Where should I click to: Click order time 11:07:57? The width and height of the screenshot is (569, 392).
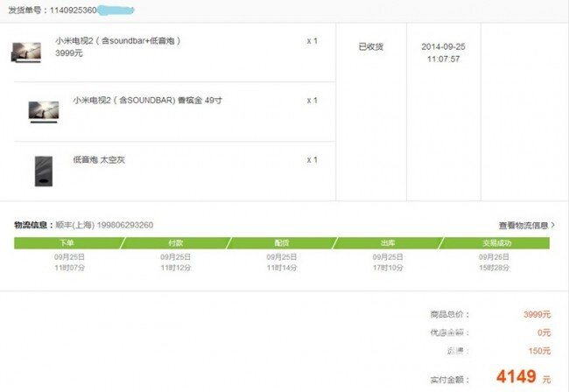click(x=444, y=59)
